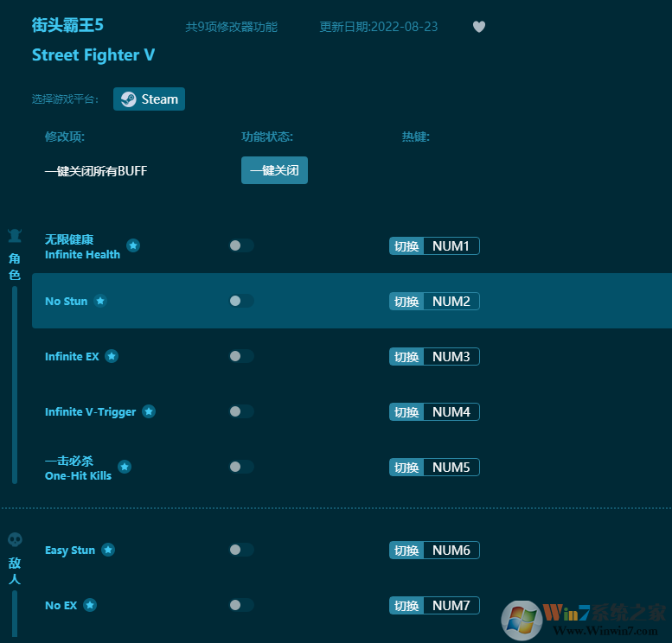Screen dimensions: 672x643
Task: Toggle Infinite Health switch
Action: click(241, 245)
